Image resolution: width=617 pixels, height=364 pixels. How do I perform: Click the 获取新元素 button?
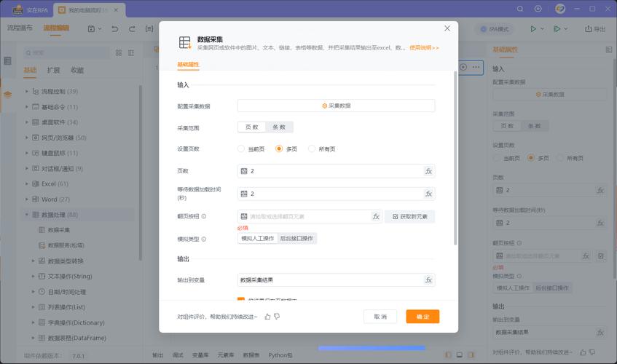pyautogui.click(x=409, y=217)
